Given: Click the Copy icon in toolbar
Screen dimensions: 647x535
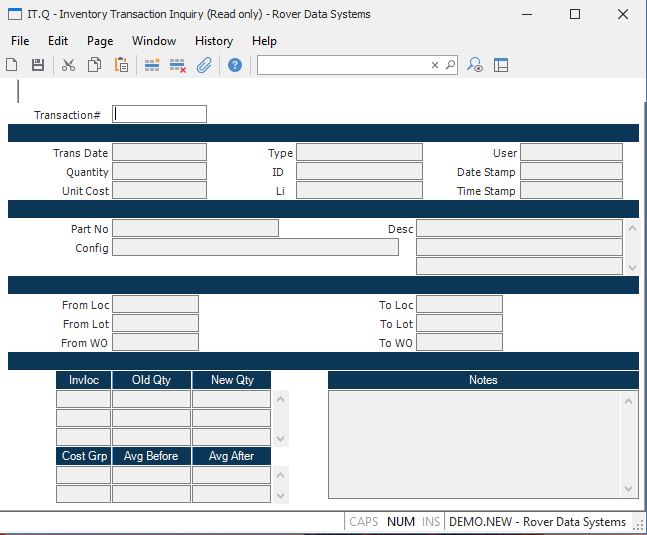Looking at the screenshot, I should 94,65.
